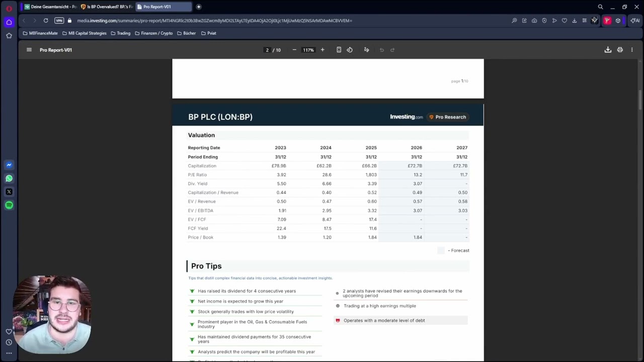The image size is (644, 362).
Task: Click the 117% zoom level field
Action: (308, 50)
